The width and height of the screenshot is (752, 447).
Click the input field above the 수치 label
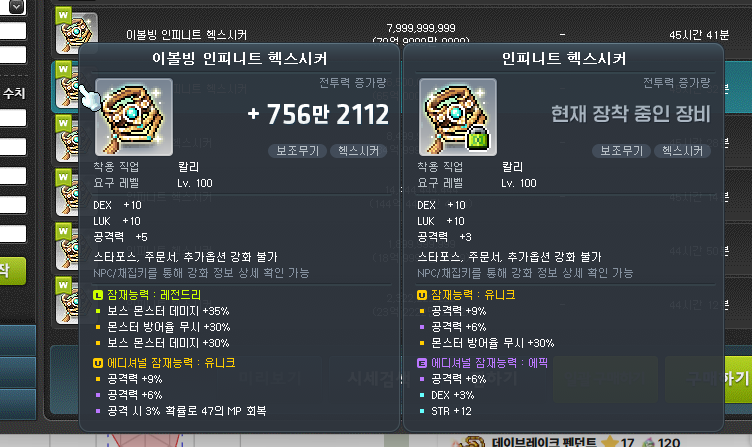click(x=13, y=55)
